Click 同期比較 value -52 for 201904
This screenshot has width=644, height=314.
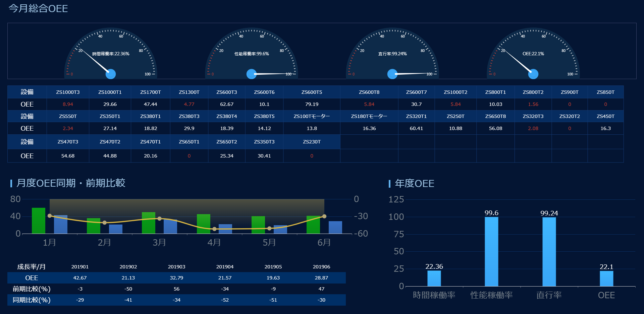[x=225, y=300]
